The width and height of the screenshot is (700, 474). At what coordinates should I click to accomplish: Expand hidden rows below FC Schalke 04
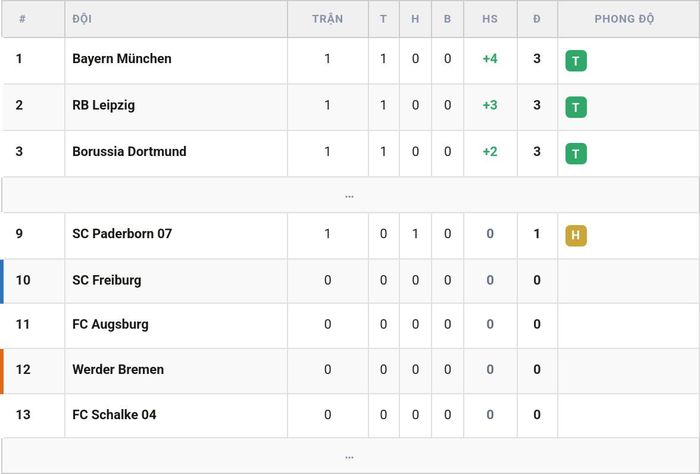tap(350, 456)
